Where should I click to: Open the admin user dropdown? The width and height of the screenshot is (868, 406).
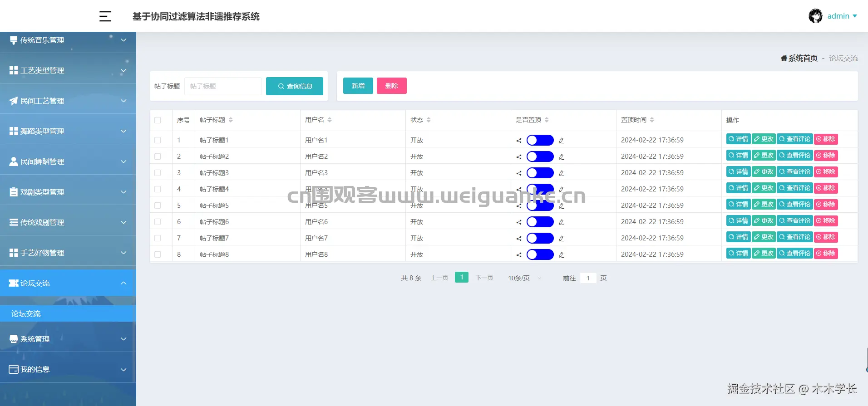coord(842,16)
